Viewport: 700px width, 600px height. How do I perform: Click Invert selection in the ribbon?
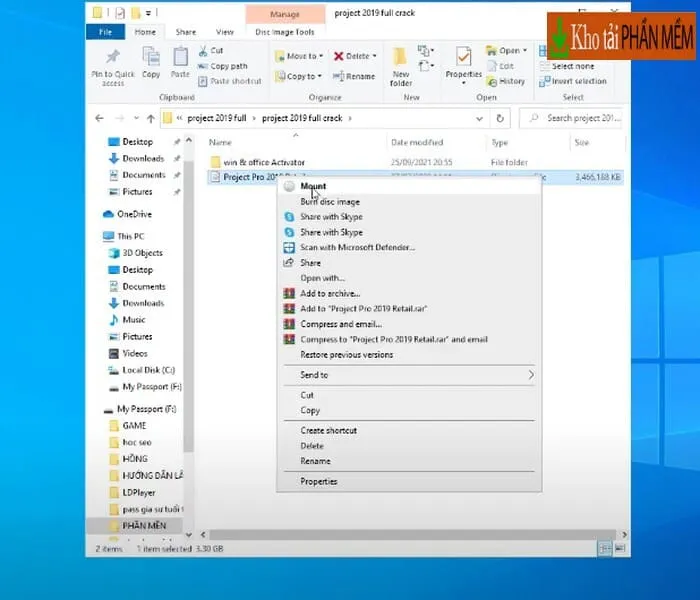573,81
